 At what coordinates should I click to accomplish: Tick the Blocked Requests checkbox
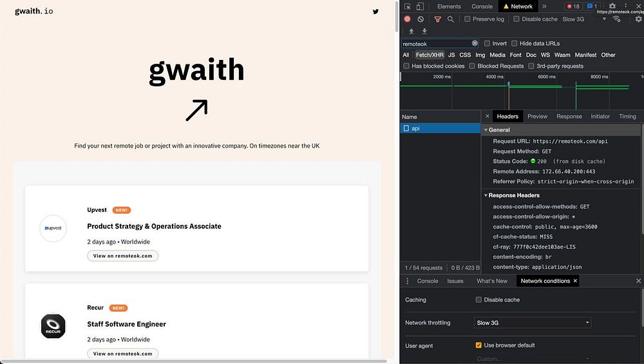[472, 66]
